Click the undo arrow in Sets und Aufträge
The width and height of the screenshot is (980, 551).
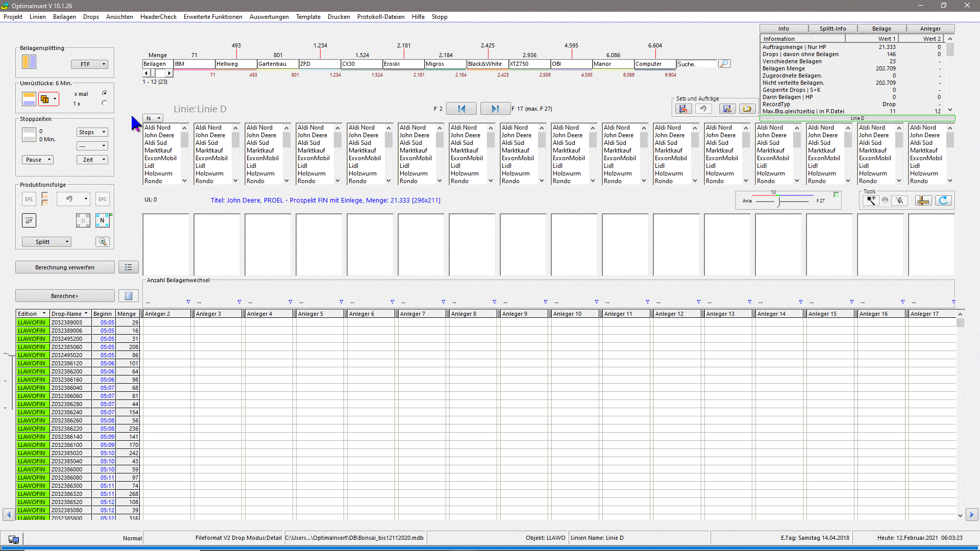coord(703,109)
